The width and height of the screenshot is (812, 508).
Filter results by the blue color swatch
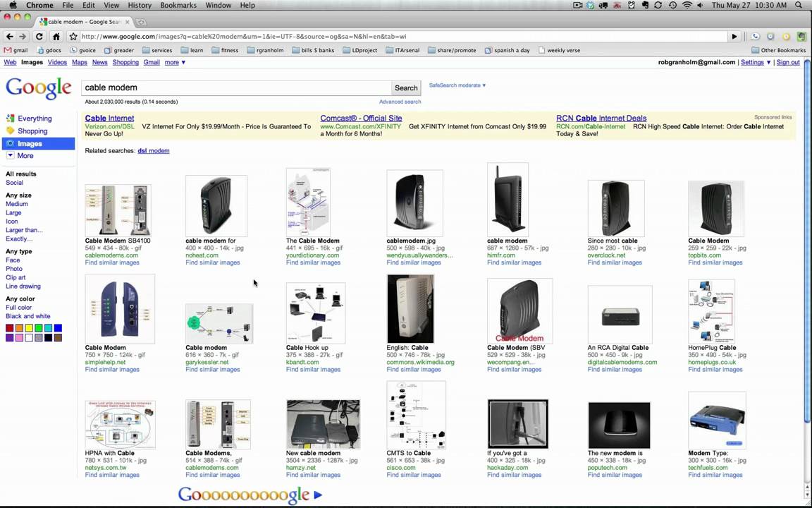(58, 328)
